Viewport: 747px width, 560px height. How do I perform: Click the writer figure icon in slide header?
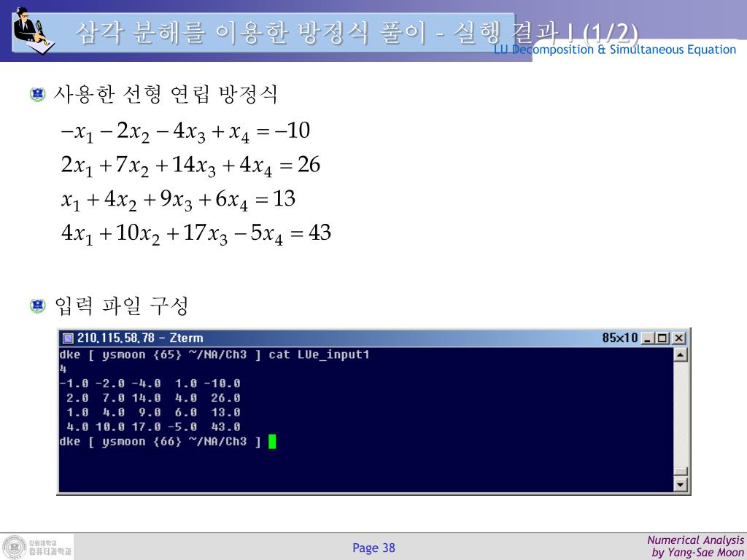(x=34, y=31)
